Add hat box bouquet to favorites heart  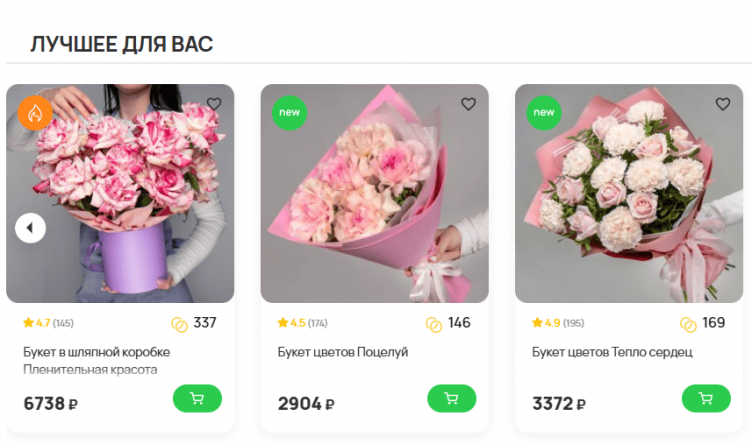[x=214, y=104]
